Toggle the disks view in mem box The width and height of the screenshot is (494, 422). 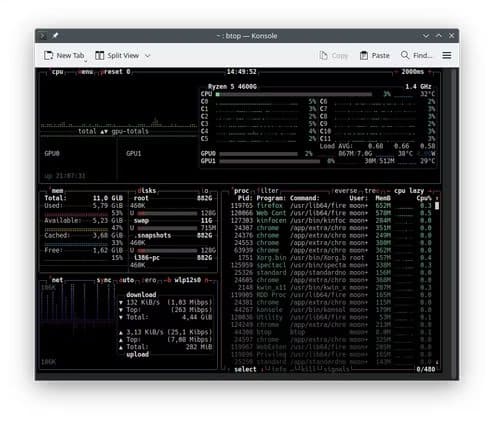point(147,191)
